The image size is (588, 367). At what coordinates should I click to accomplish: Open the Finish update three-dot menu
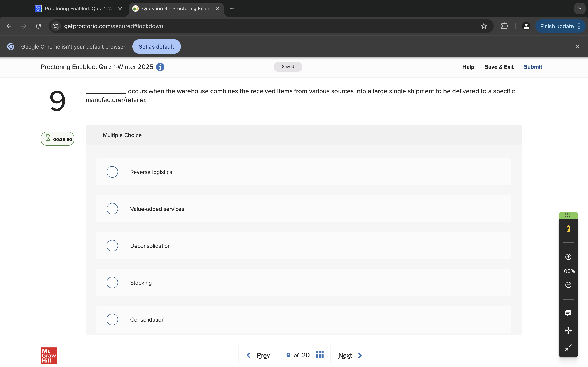coord(579,26)
